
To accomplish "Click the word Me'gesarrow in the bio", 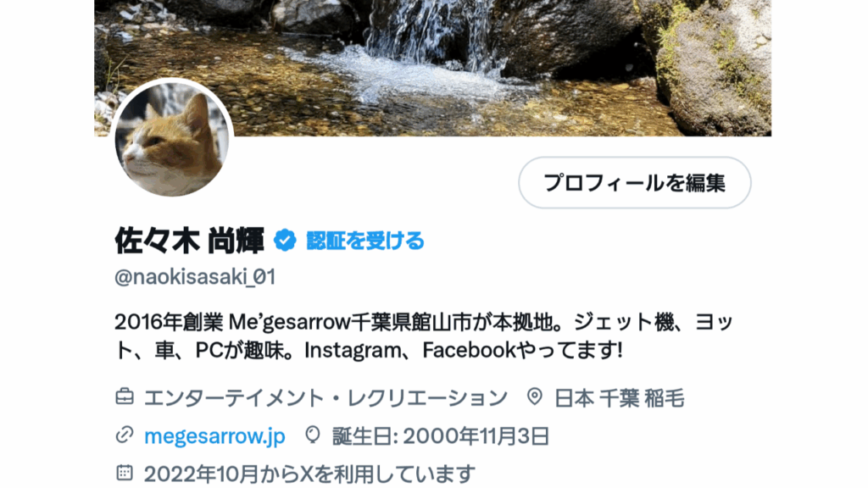I will pyautogui.click(x=290, y=321).
